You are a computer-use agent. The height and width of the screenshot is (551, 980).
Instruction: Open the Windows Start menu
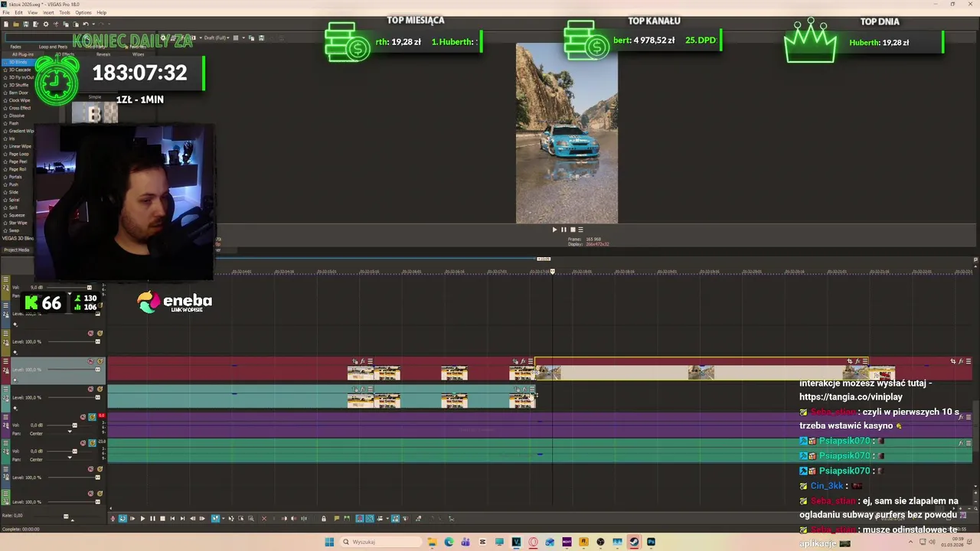click(330, 542)
